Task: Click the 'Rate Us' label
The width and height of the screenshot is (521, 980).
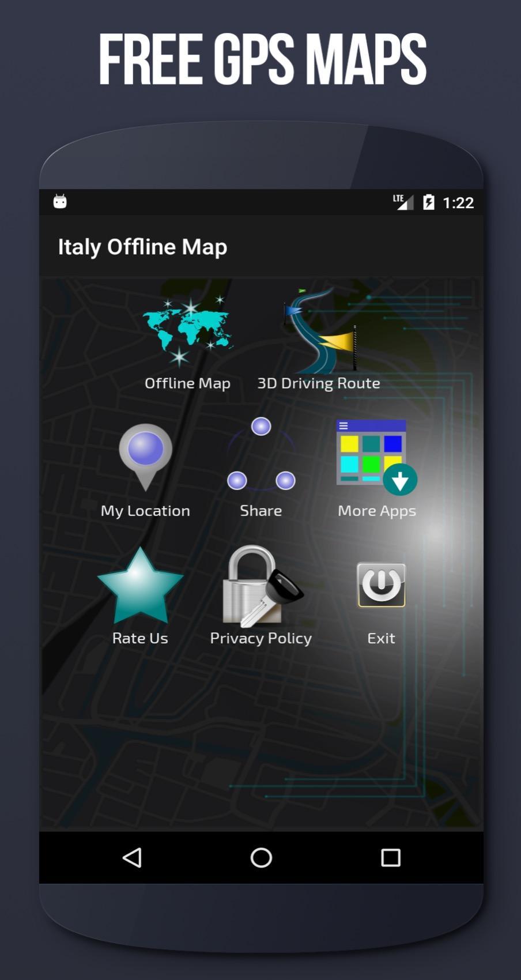Action: pyautogui.click(x=140, y=638)
